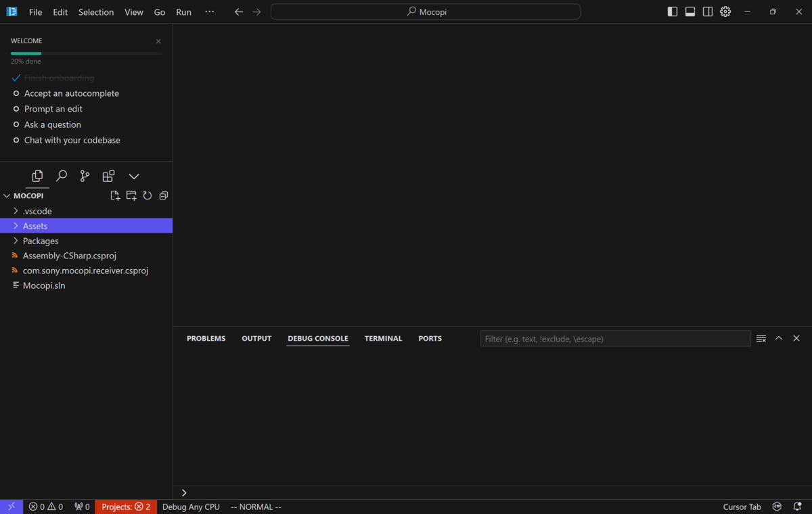Image resolution: width=812 pixels, height=514 pixels.
Task: Open the Edit menu
Action: 60,12
